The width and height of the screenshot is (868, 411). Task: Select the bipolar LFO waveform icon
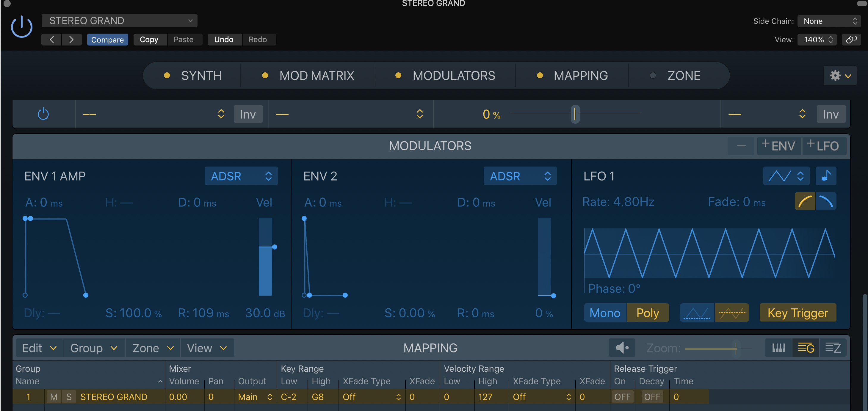coord(731,313)
